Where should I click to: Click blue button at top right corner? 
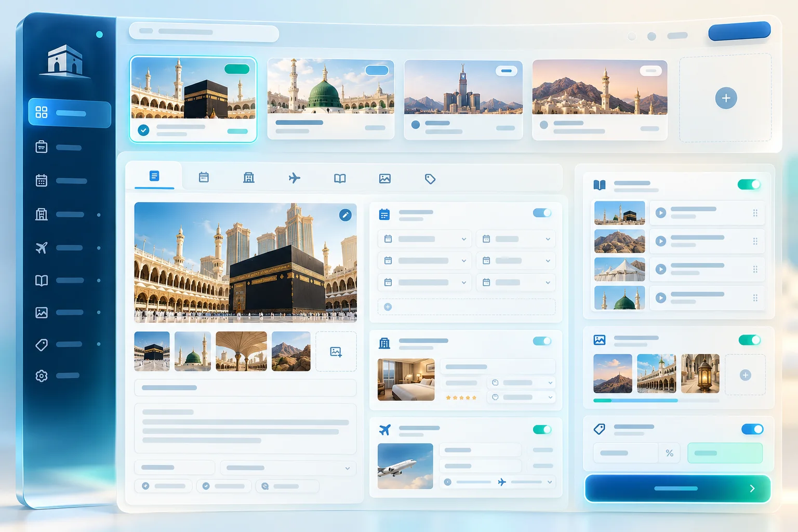click(x=739, y=31)
